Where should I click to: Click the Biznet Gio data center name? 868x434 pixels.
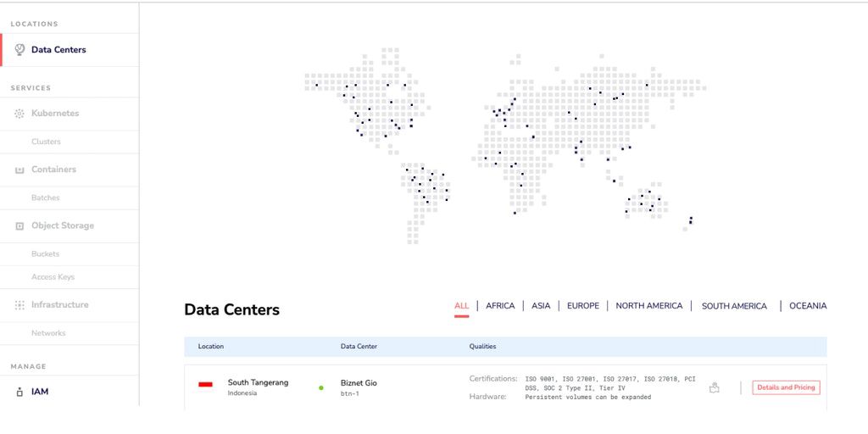(359, 383)
